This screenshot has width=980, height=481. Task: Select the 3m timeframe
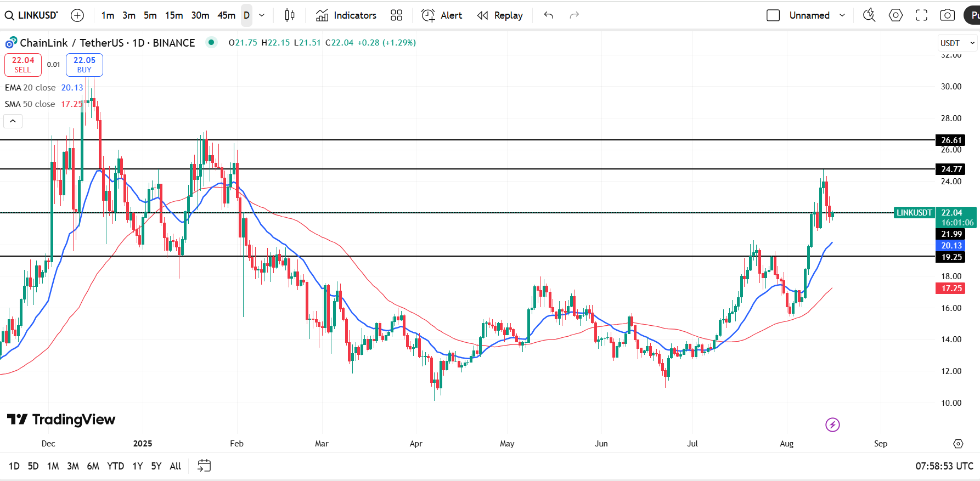tap(129, 15)
